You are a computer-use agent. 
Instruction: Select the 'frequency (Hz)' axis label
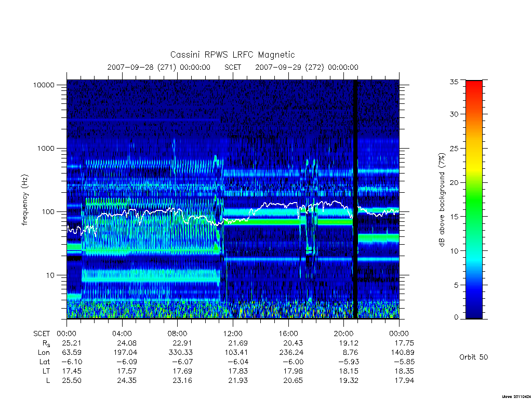click(x=25, y=200)
